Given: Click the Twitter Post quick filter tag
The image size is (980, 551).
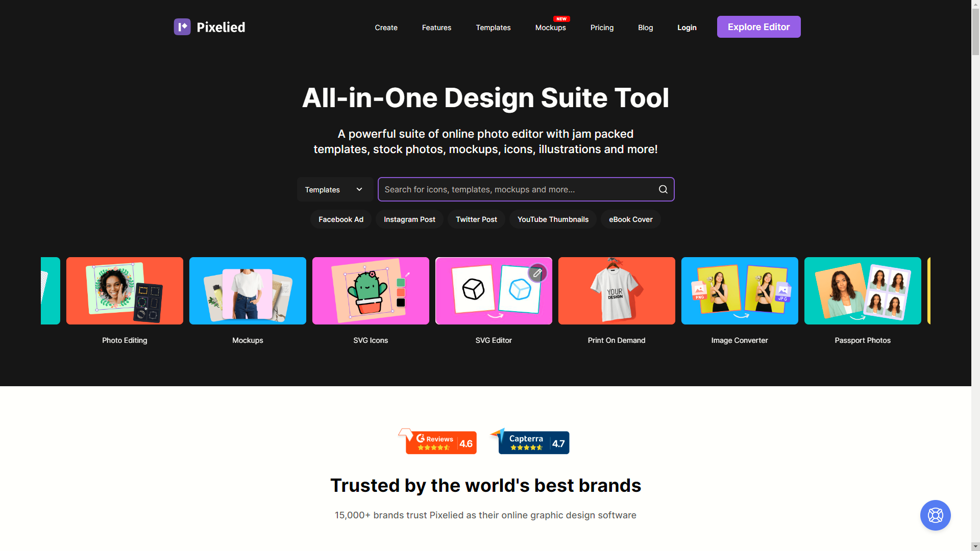Looking at the screenshot, I should [x=476, y=219].
